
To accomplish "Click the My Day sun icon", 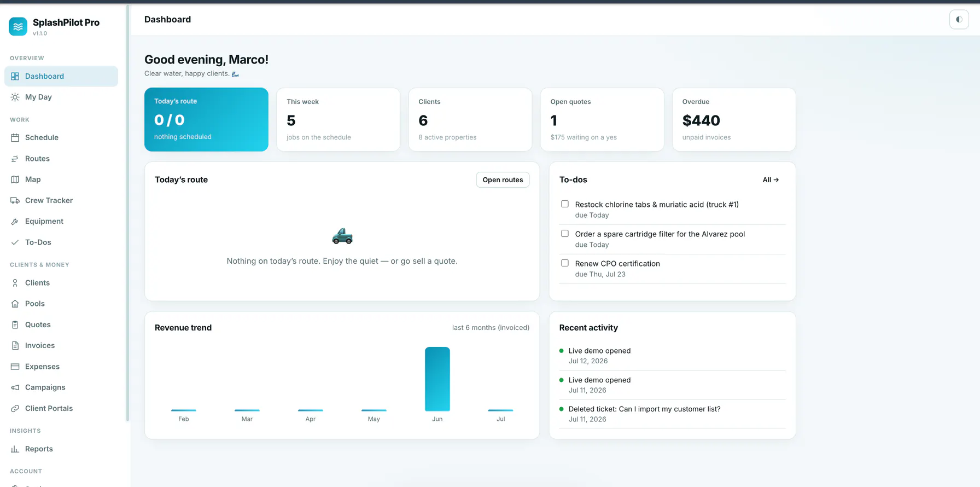I will 15,97.
